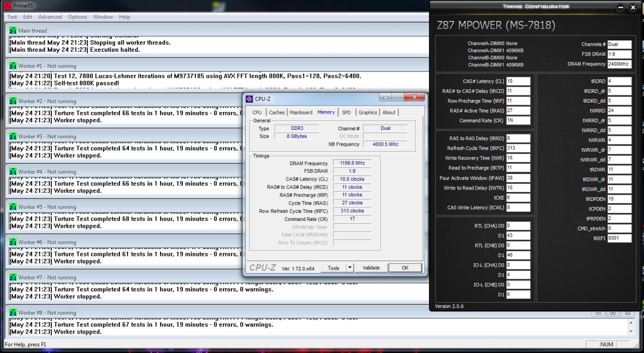Viewport: 644px width, 353px height.
Task: Click the RTL (CHB) D1 field showing 46
Action: (x=518, y=255)
